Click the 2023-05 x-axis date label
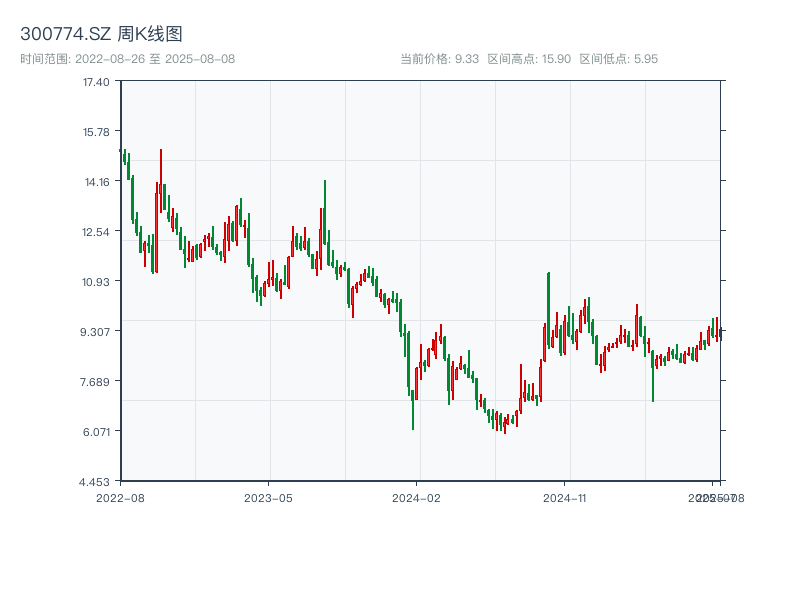The height and width of the screenshot is (600, 800). tap(268, 497)
